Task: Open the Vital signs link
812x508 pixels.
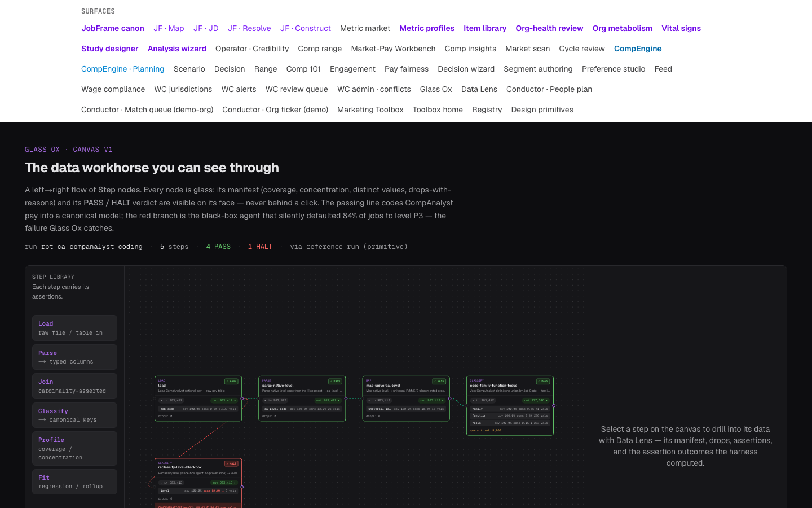Action: pos(681,28)
